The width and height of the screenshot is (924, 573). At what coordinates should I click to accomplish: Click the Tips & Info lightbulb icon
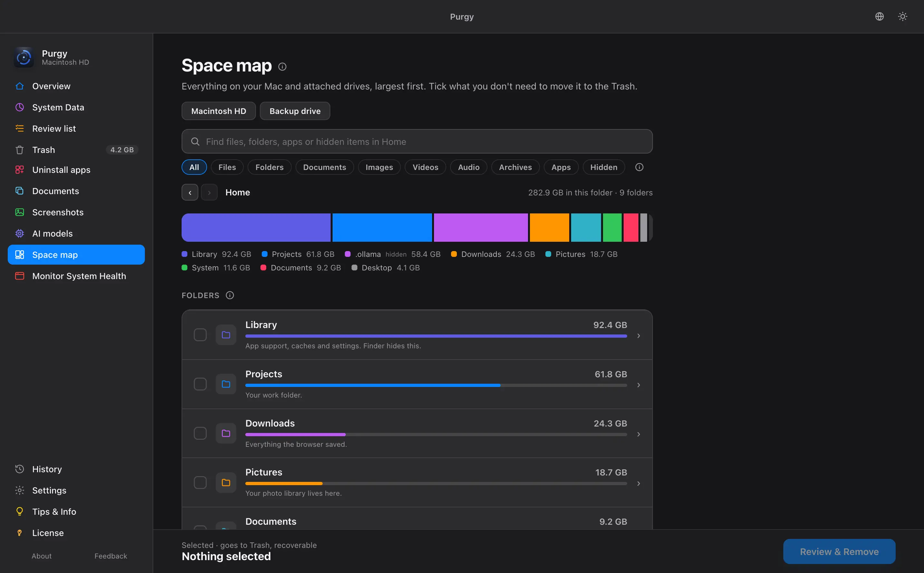pos(20,512)
